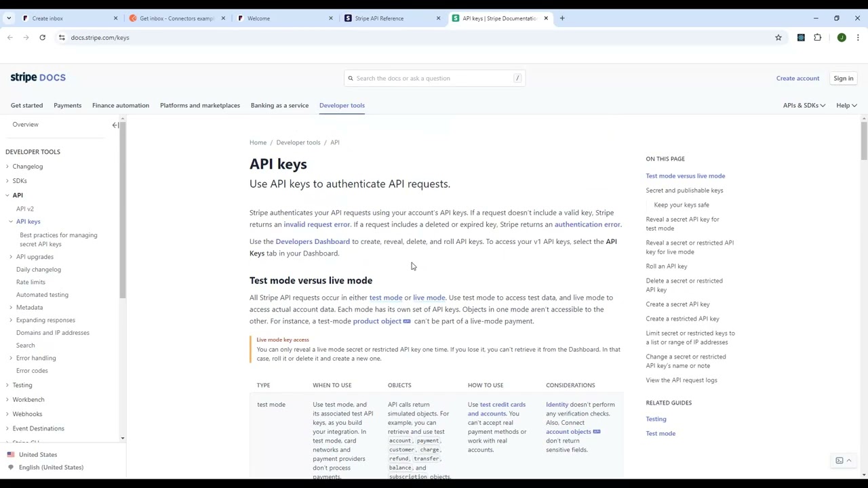Open test credit cards and accounts link
Viewport: 868px width, 488px height.
[x=496, y=409]
